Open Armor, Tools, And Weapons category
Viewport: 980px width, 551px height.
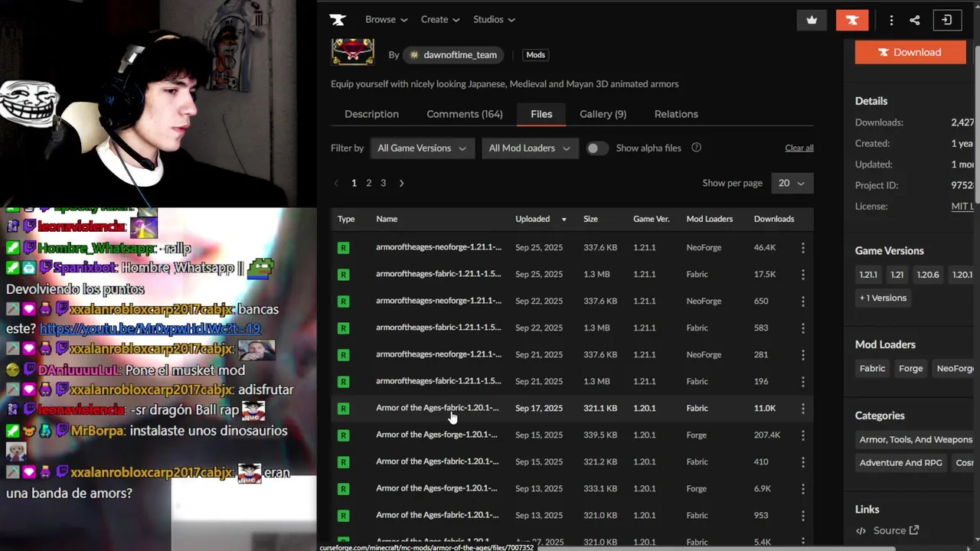coord(916,440)
